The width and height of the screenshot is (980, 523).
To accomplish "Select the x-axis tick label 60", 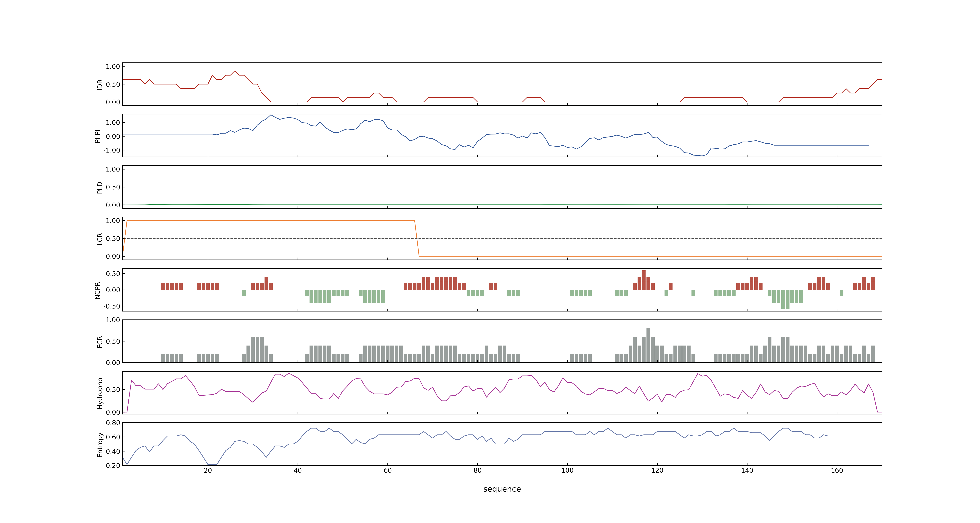I will 388,470.
